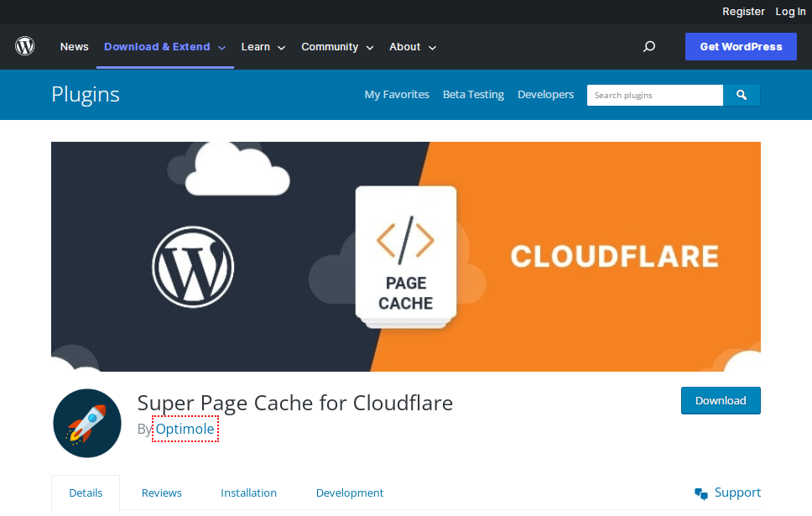
Task: Open the Learn menu
Action: point(255,47)
